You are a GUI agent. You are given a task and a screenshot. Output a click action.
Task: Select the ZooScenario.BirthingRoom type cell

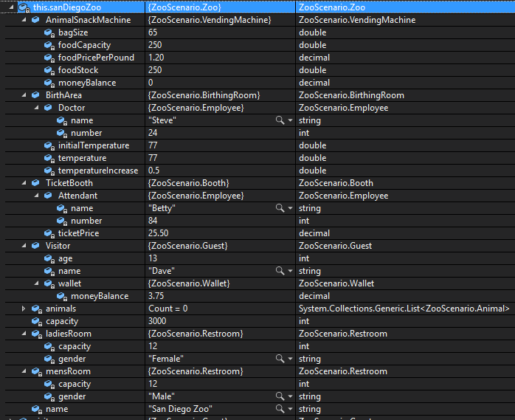[x=405, y=95]
